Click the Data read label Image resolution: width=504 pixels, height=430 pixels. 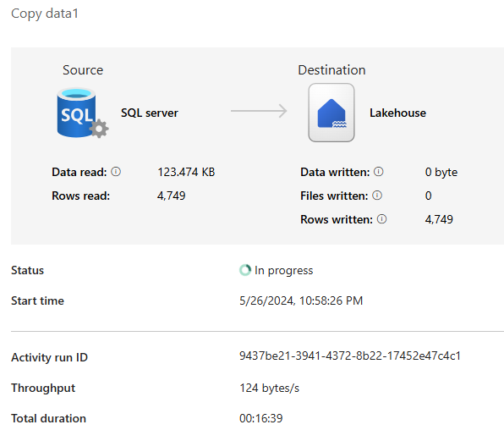click(x=79, y=172)
